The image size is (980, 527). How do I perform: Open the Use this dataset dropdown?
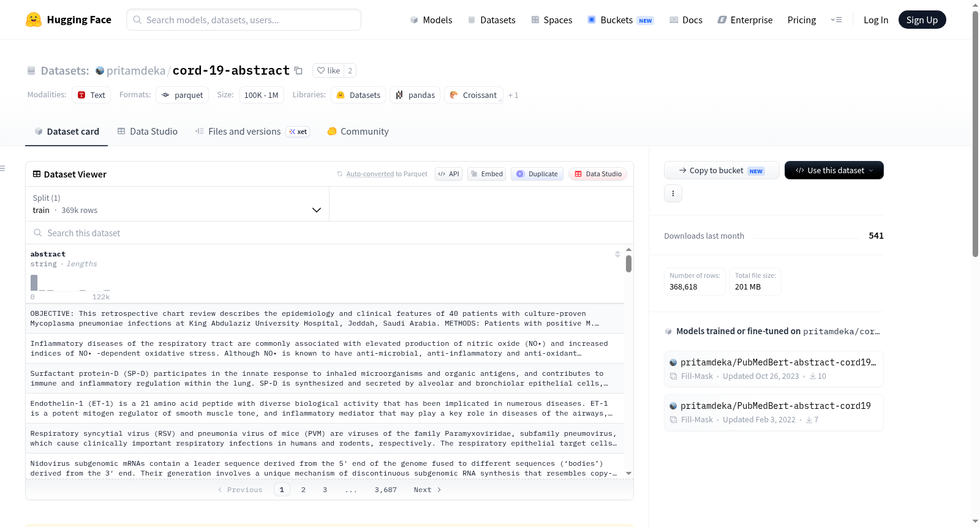click(834, 170)
